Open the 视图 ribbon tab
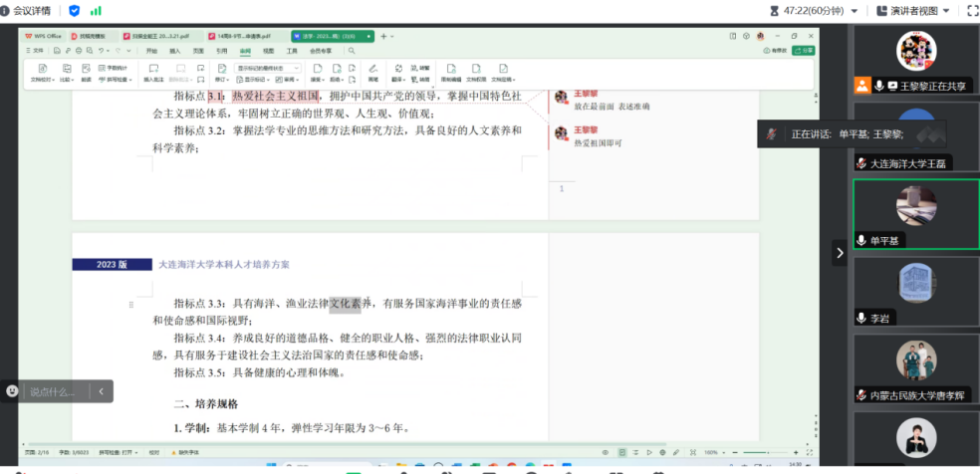The height and width of the screenshot is (474, 980). point(268,50)
